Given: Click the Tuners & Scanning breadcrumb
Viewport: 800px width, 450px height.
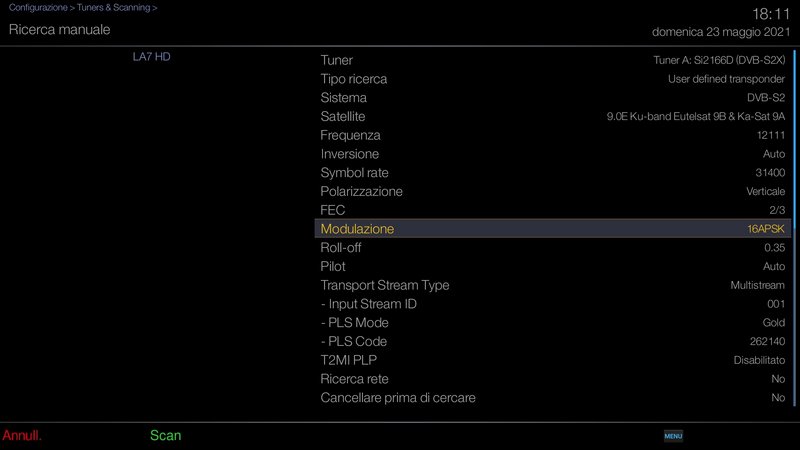Looking at the screenshot, I should [114, 8].
